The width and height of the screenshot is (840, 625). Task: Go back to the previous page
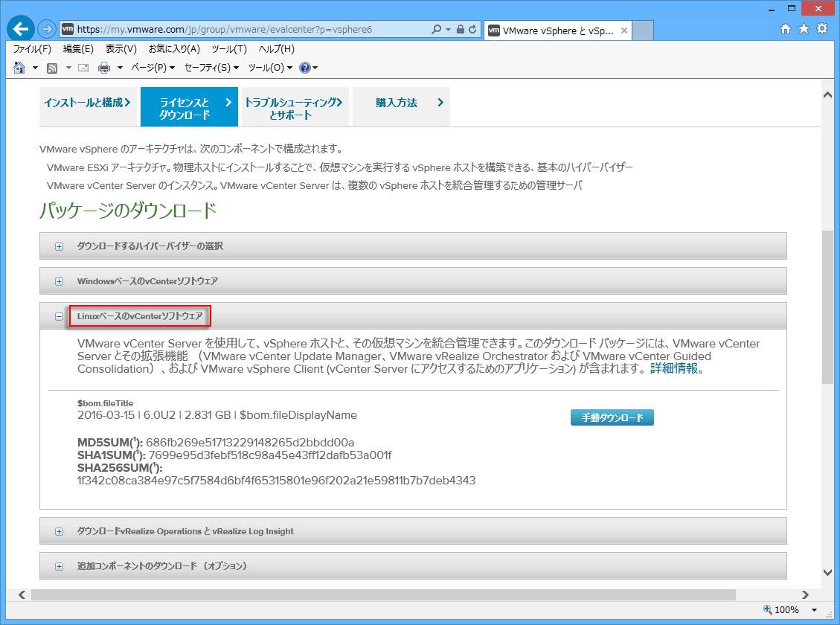(x=21, y=28)
